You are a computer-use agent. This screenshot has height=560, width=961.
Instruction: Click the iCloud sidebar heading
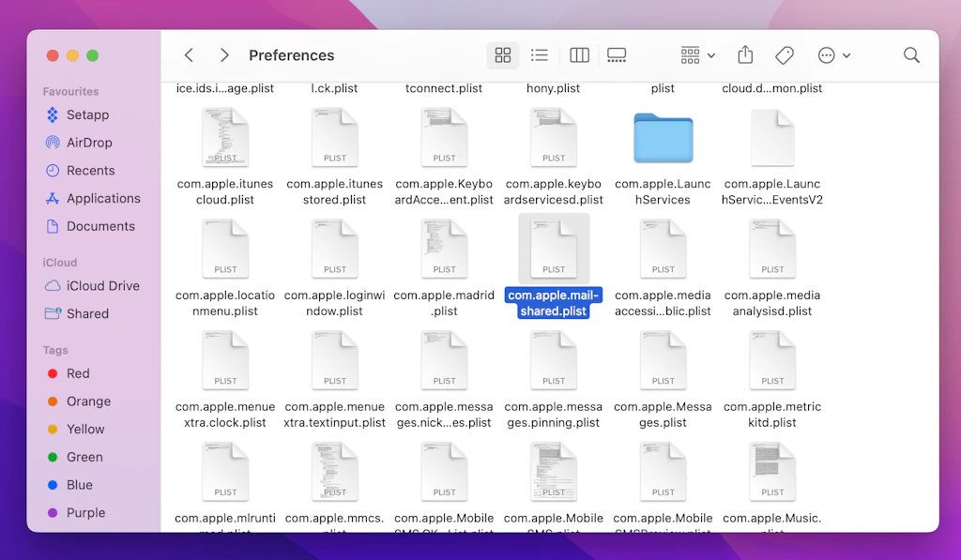pyautogui.click(x=59, y=263)
